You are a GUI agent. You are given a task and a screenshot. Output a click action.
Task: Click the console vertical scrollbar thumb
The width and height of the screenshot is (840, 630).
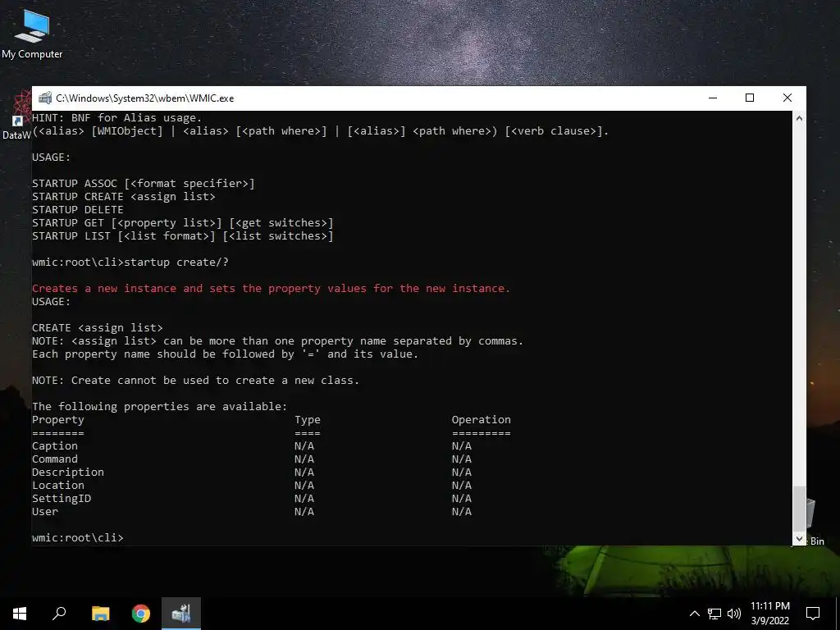799,509
